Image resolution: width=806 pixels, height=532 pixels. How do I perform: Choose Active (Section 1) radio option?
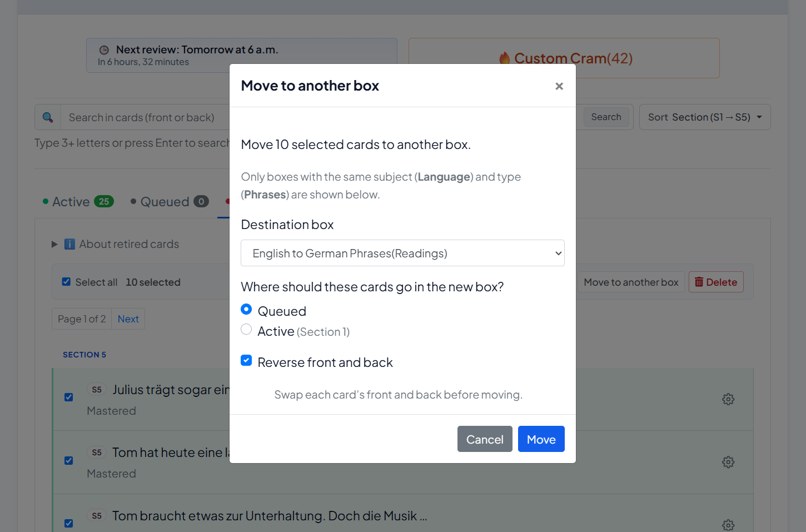(x=246, y=329)
